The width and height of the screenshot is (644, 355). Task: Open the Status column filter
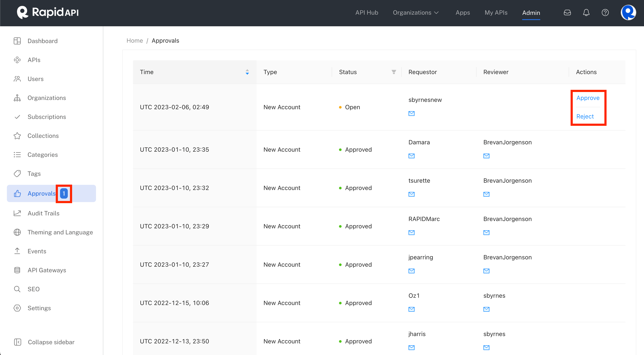pyautogui.click(x=393, y=72)
